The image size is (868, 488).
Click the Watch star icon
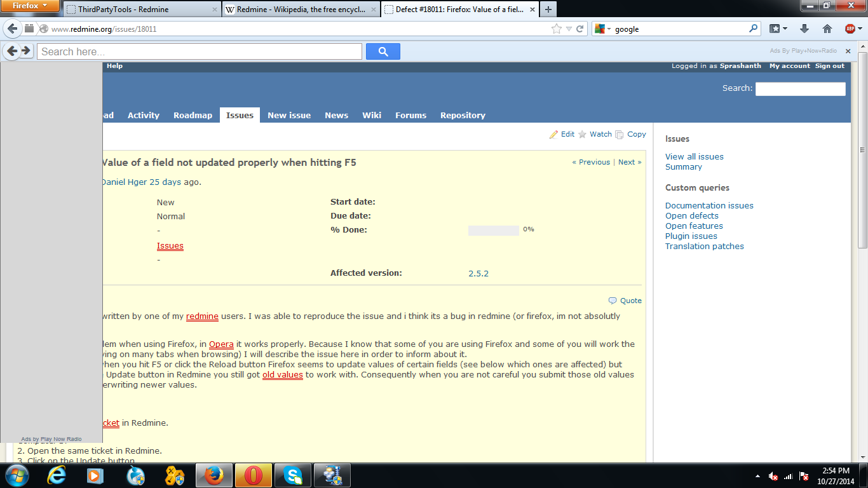(582, 134)
